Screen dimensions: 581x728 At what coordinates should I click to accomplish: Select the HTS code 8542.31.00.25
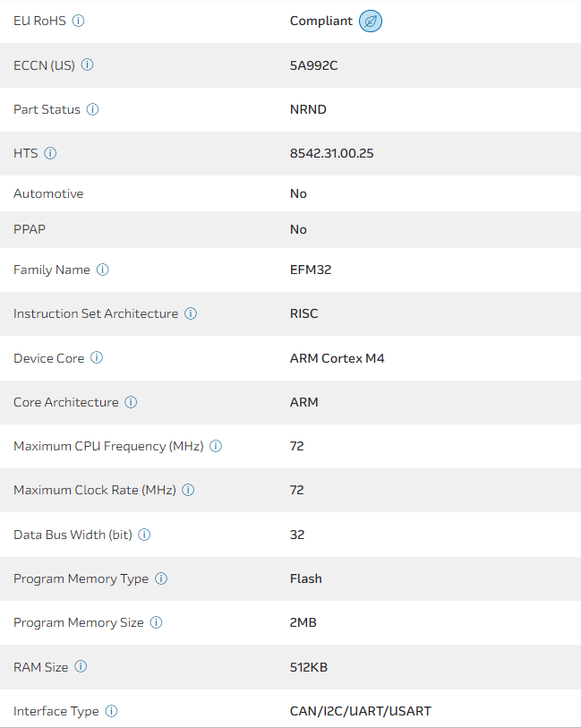pos(331,153)
